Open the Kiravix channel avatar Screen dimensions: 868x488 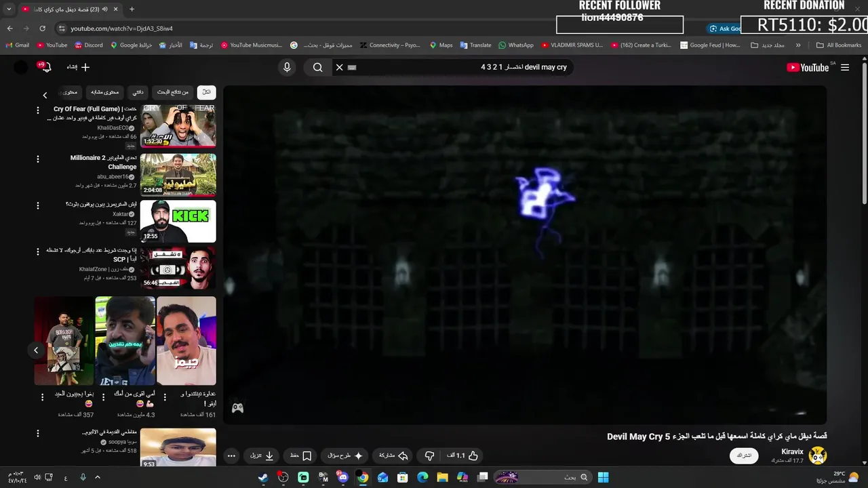[x=818, y=455]
